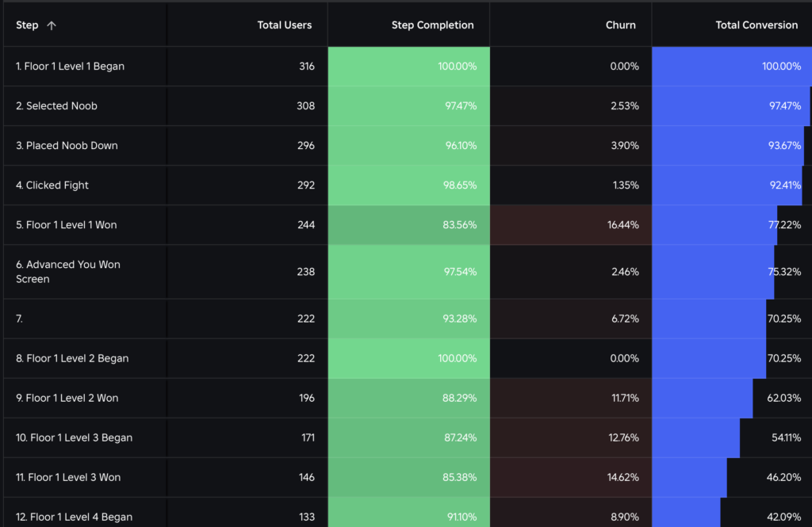Click the 171 total users cell
This screenshot has height=527, width=812.
(x=305, y=437)
